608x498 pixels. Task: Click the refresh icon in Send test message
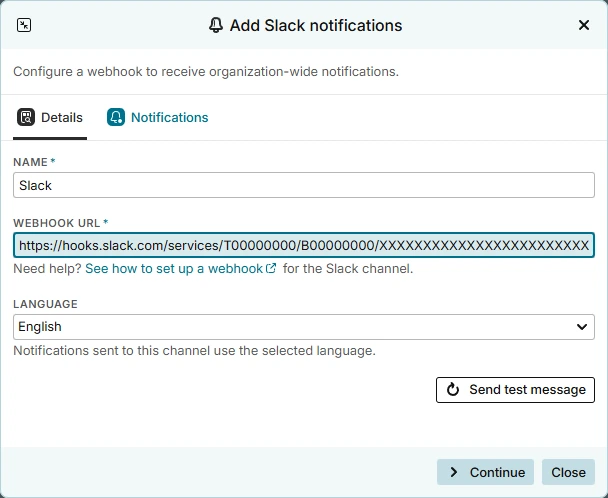tap(453, 389)
